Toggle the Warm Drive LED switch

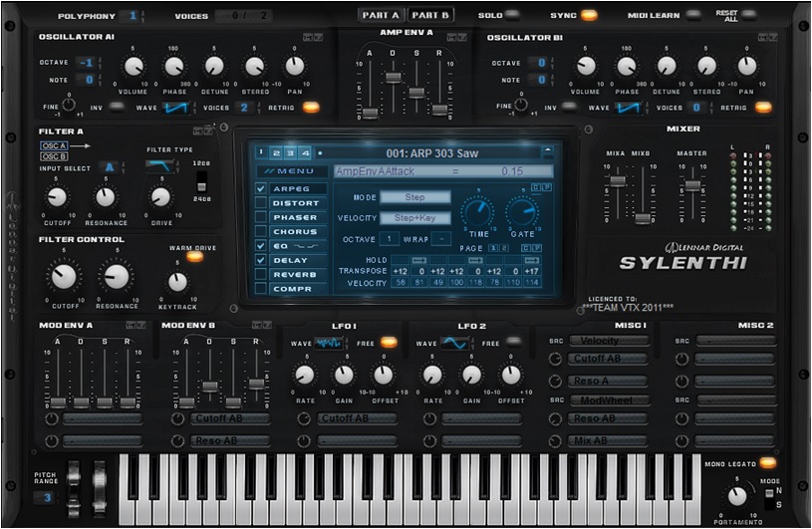click(193, 257)
